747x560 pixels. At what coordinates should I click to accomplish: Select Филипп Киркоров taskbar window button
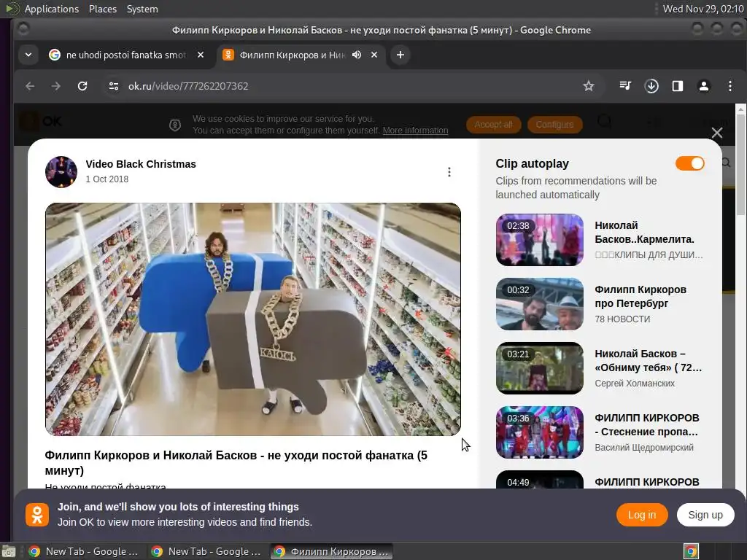point(332,551)
